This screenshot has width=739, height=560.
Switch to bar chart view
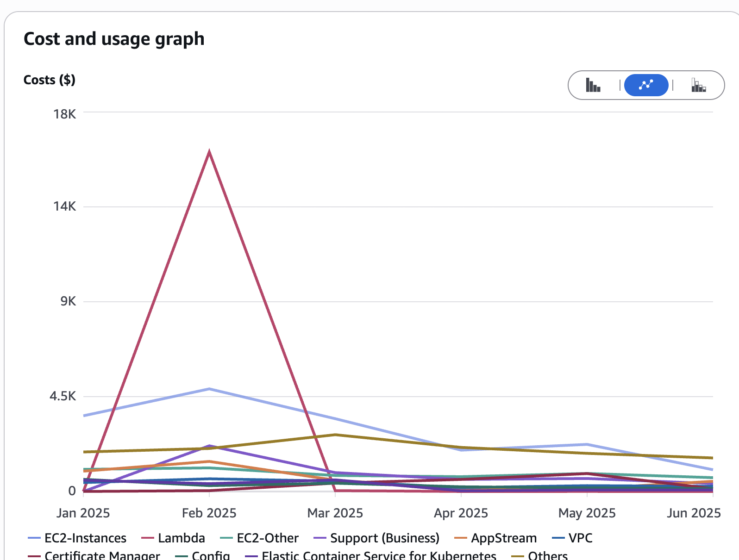[593, 85]
